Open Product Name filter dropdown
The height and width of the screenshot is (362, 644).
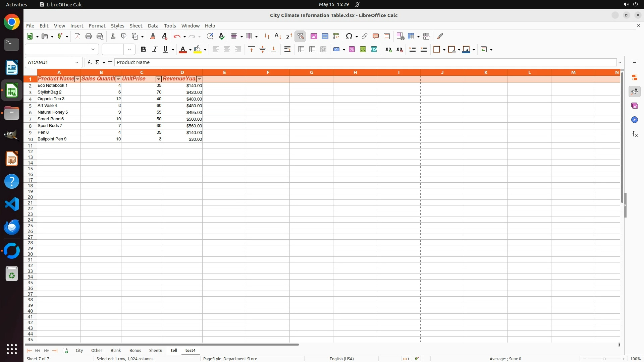point(77,79)
